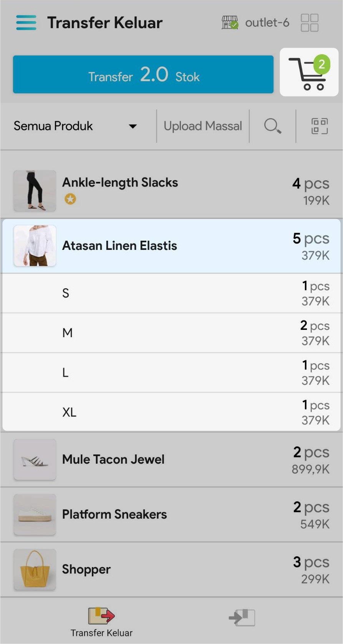
Task: Select size S variant
Action: click(171, 293)
